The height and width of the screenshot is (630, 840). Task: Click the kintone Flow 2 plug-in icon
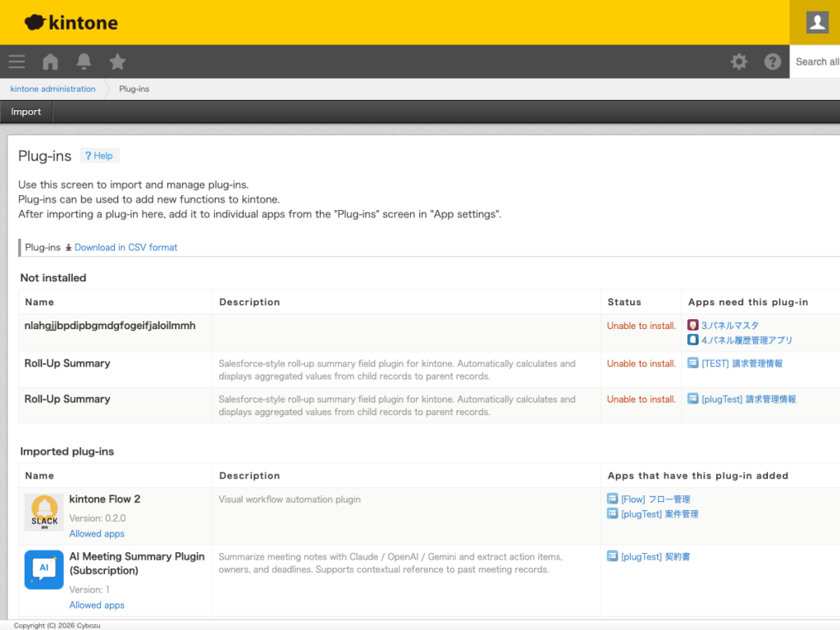(44, 513)
